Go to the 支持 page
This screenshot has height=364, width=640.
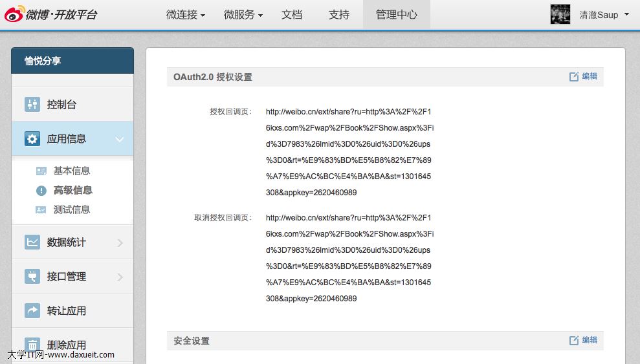[339, 15]
